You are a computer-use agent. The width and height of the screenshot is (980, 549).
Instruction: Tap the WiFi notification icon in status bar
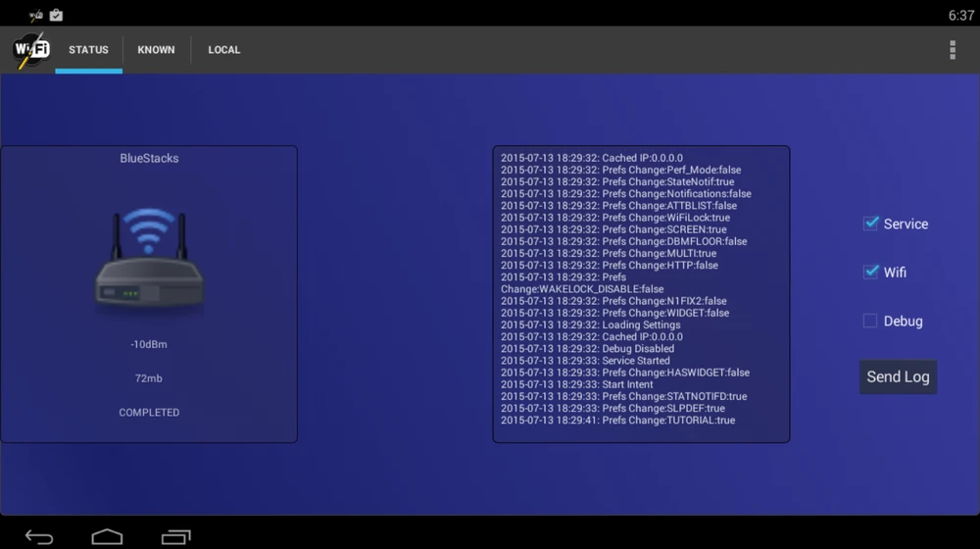pos(36,15)
